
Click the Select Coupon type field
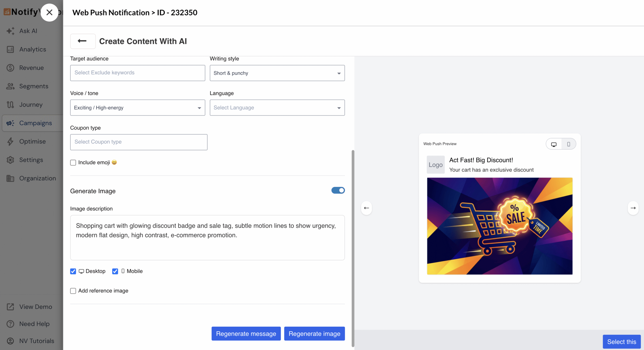[x=139, y=142]
